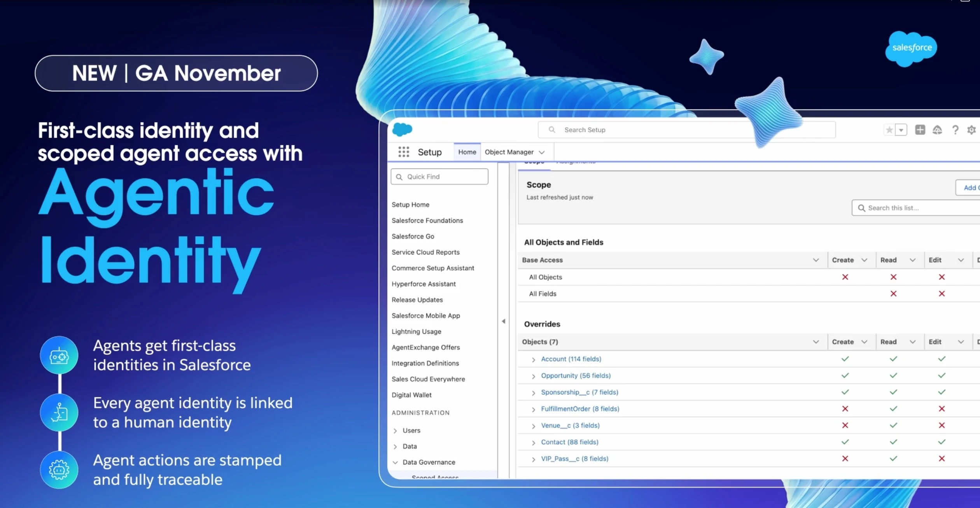Click the magnifier icon in Search Setup
Image resolution: width=980 pixels, height=508 pixels.
pyautogui.click(x=552, y=130)
